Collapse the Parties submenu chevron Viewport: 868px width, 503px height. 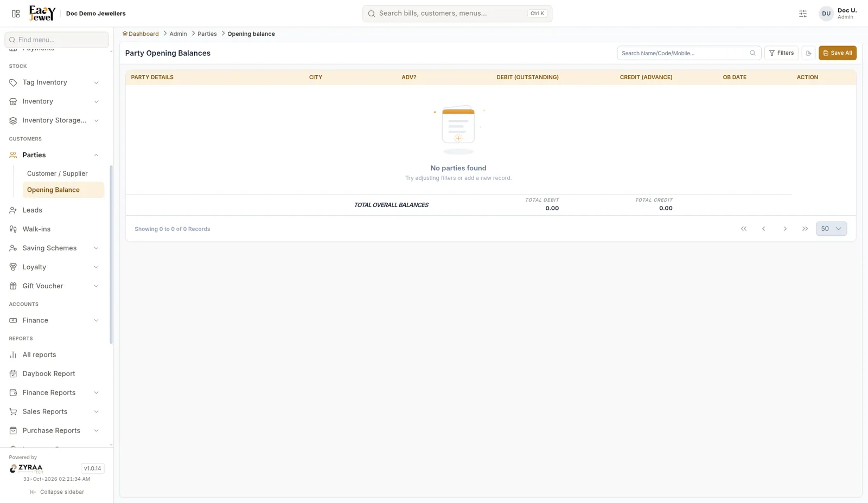[96, 155]
